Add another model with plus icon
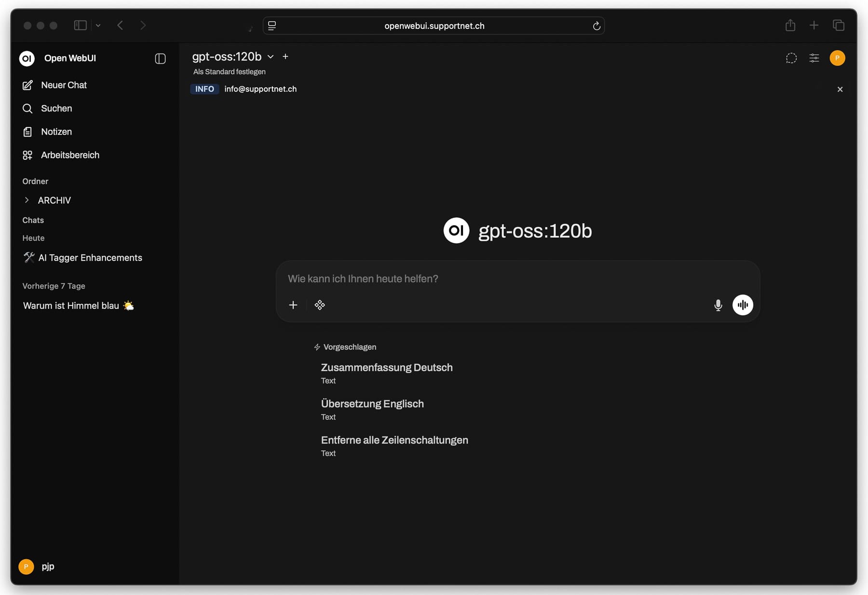This screenshot has height=595, width=868. pos(285,56)
